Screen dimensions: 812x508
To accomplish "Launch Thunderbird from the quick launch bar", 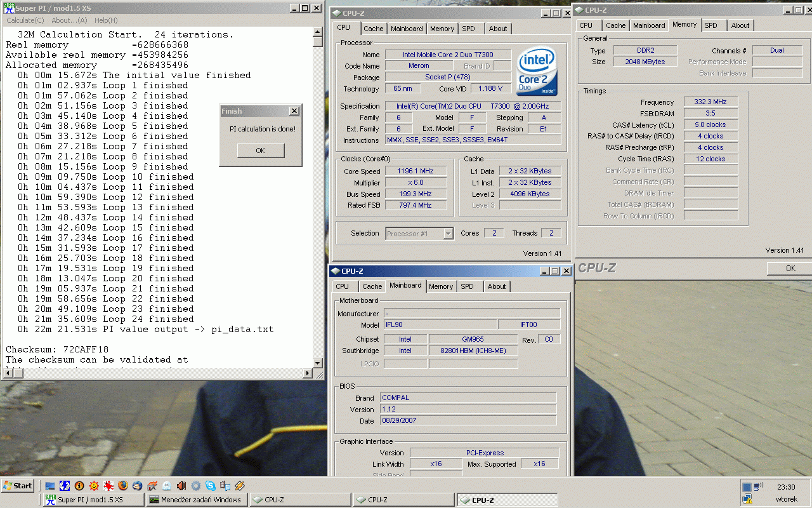I will point(138,486).
